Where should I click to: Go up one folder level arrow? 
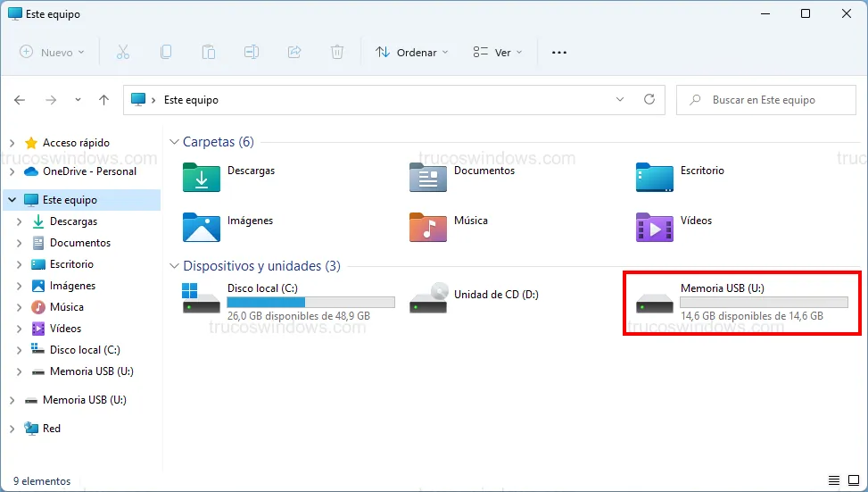103,100
